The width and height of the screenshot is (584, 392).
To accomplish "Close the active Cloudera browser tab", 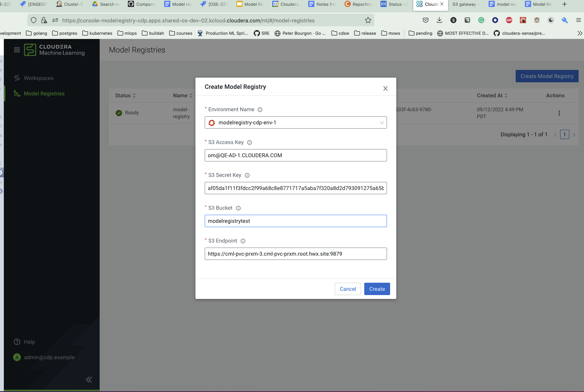I will coord(442,4).
